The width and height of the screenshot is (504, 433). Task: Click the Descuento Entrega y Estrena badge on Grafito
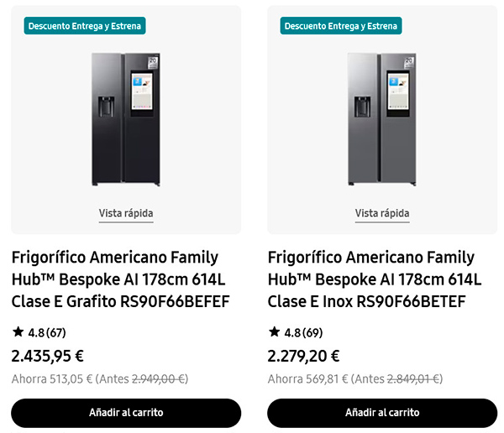coord(85,26)
